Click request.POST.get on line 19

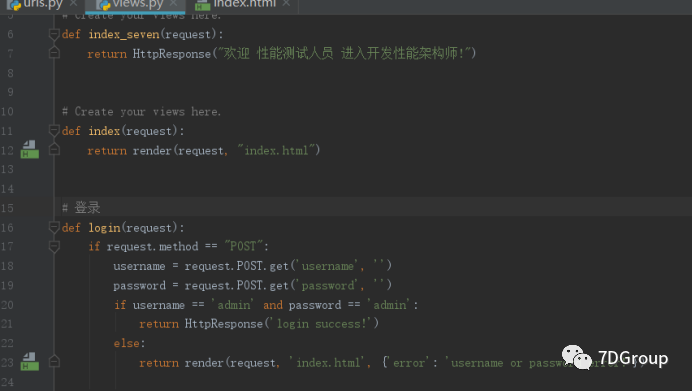237,286
